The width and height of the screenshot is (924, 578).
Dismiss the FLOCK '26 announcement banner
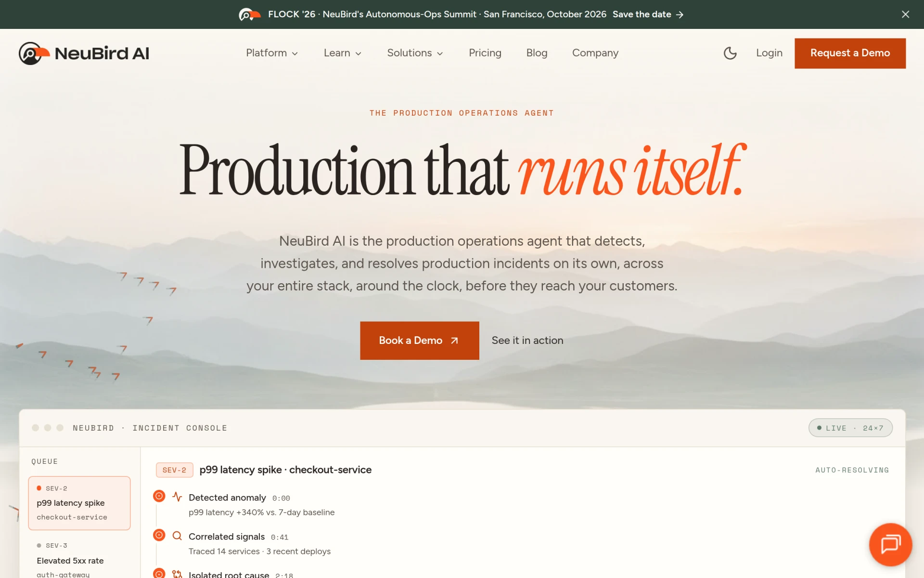click(x=905, y=14)
